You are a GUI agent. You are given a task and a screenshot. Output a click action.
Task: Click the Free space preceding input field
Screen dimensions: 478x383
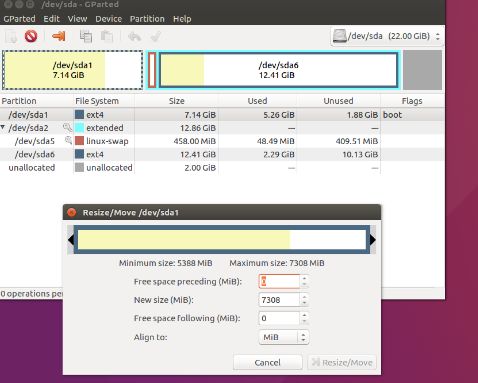pos(279,281)
